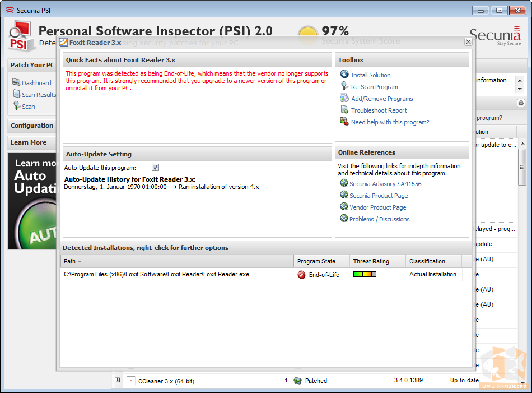This screenshot has width=532, height=393.
Task: Click the CCleaner 3.x program icon
Action: point(131,381)
